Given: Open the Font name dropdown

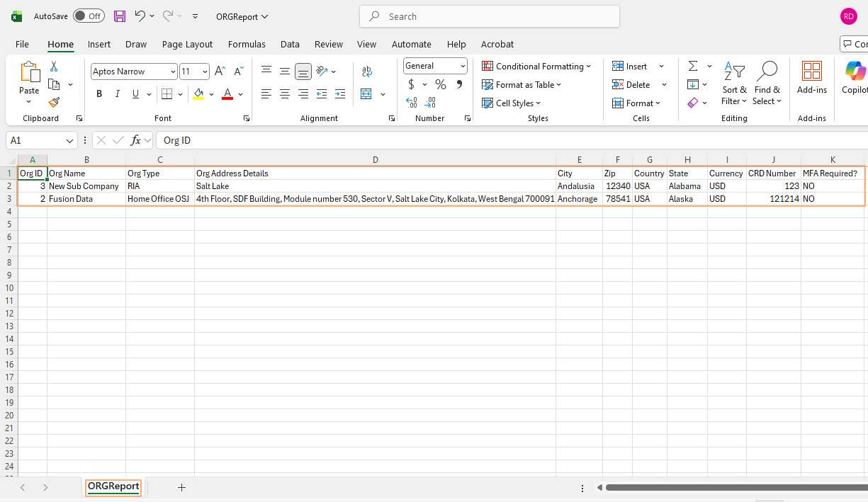Looking at the screenshot, I should coord(174,71).
